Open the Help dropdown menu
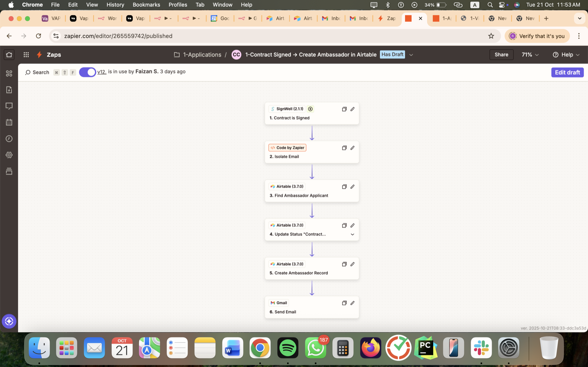The width and height of the screenshot is (588, 367). click(x=566, y=55)
